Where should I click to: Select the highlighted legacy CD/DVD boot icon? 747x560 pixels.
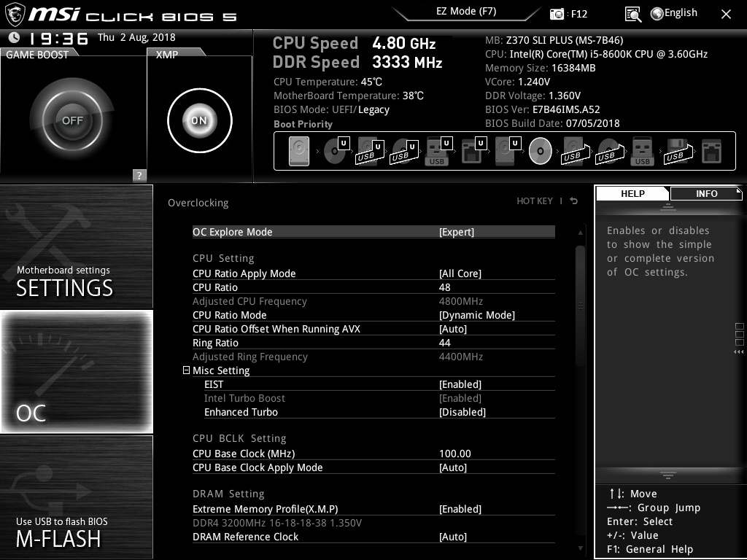point(541,151)
